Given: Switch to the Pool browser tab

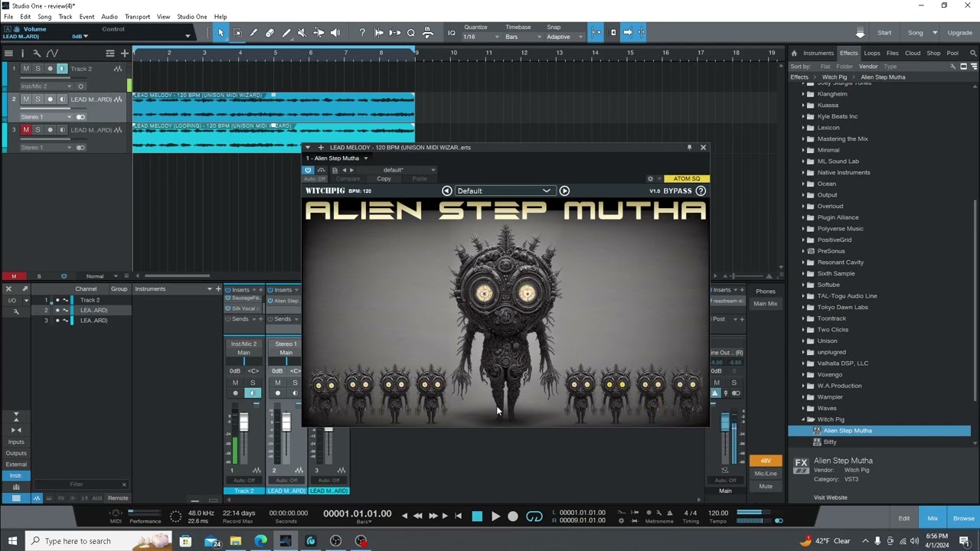Looking at the screenshot, I should coord(952,54).
